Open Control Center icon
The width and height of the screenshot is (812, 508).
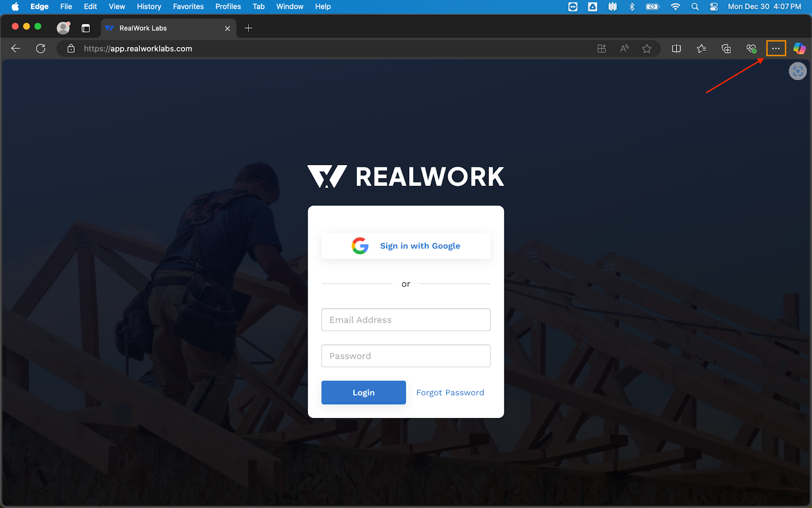coord(714,7)
